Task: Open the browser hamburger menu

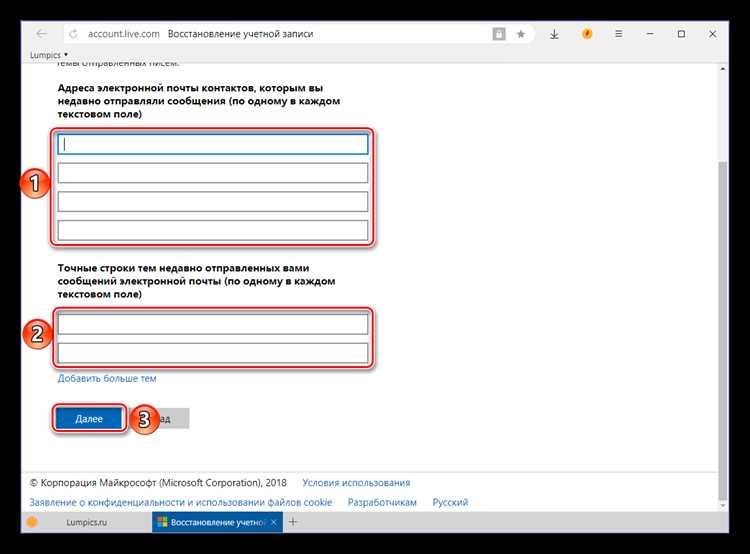Action: [618, 34]
